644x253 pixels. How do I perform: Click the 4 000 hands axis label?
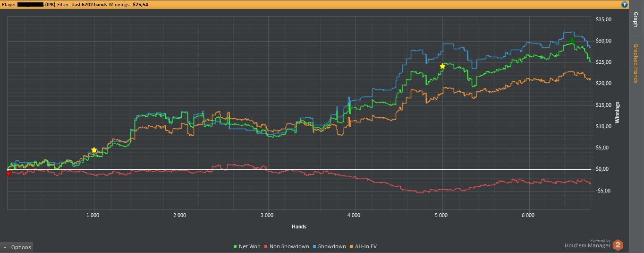pos(354,215)
